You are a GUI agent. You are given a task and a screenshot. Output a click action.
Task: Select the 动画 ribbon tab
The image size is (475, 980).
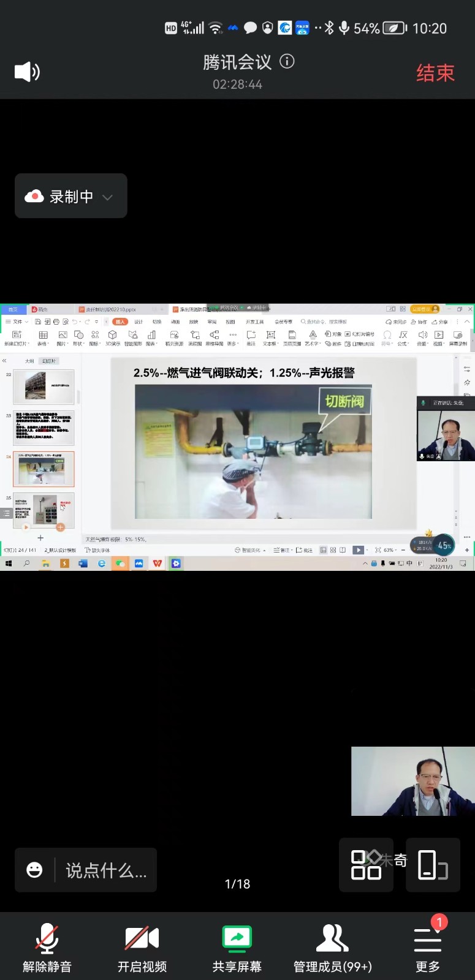[175, 322]
